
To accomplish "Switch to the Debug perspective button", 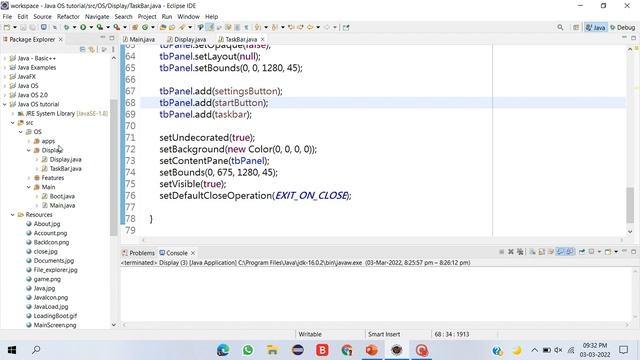I will coord(623,27).
